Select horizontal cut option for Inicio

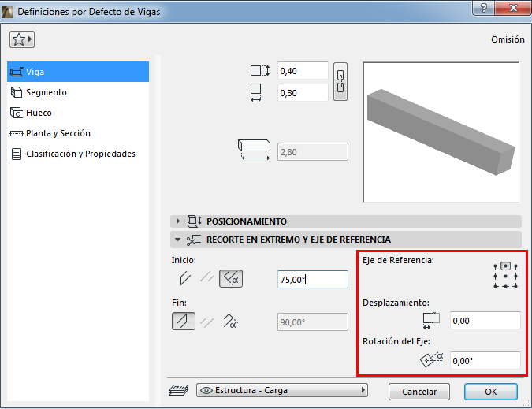(x=207, y=278)
